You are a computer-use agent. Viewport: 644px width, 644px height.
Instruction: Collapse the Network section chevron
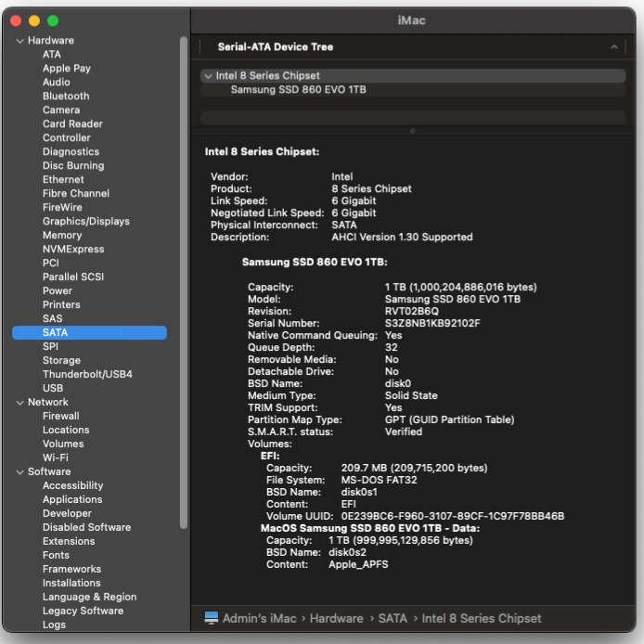coord(19,403)
